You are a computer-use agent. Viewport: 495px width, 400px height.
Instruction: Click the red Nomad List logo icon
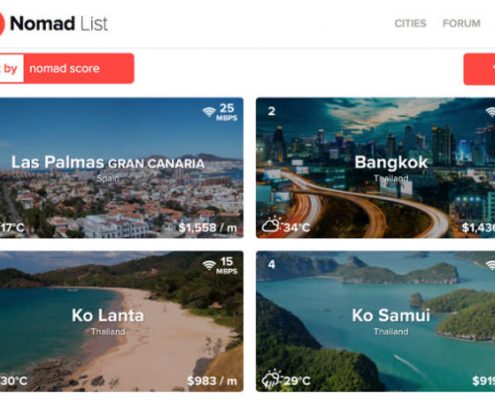pyautogui.click(x=2, y=24)
